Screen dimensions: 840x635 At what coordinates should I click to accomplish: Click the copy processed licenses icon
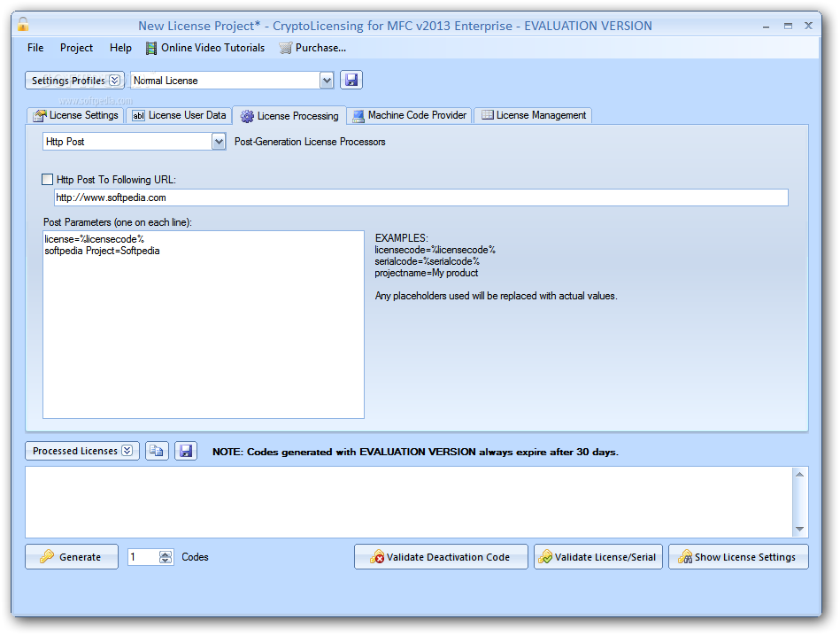coord(157,451)
